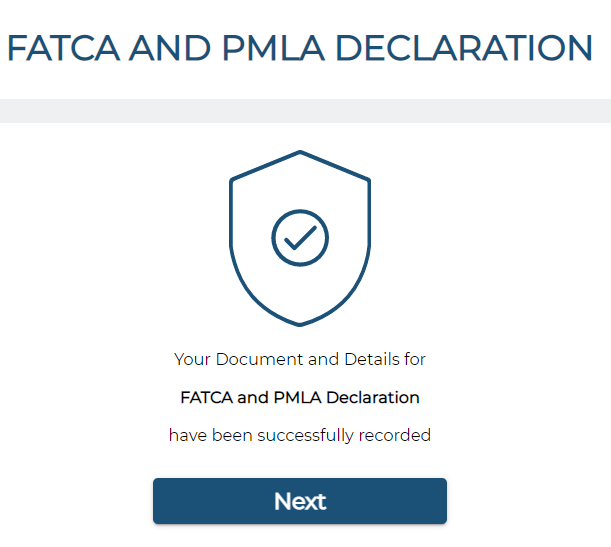Click the word 'Document' in the confirmation text

pyautogui.click(x=260, y=359)
